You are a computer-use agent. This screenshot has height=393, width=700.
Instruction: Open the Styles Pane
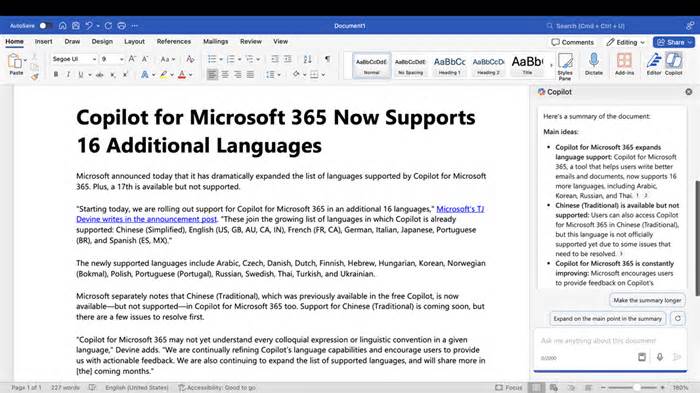pyautogui.click(x=565, y=66)
